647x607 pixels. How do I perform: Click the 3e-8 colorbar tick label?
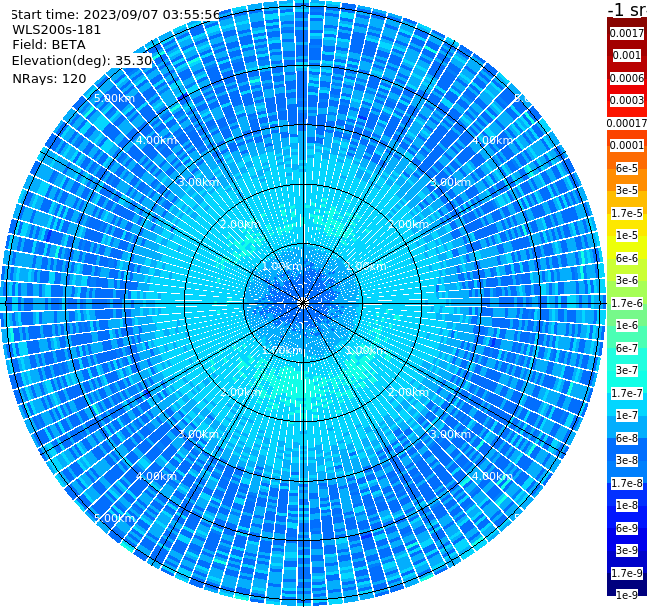click(627, 460)
